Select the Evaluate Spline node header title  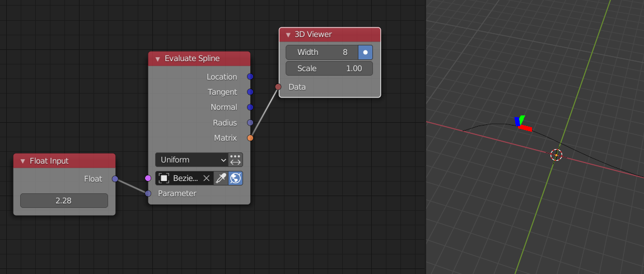(192, 59)
